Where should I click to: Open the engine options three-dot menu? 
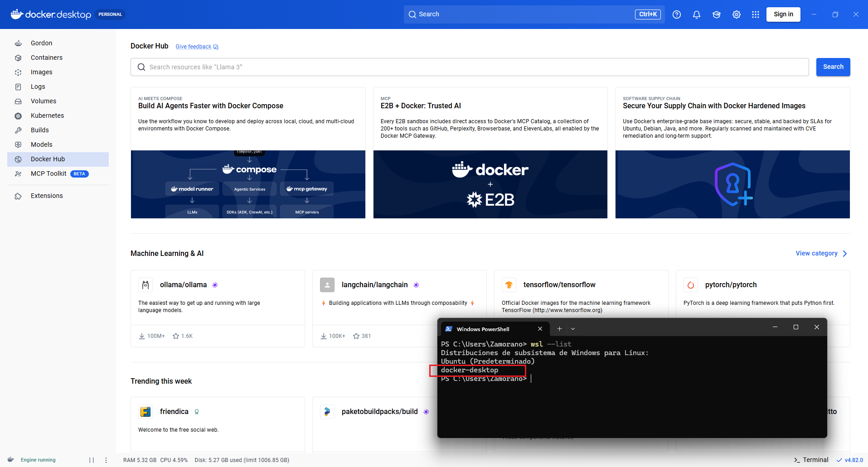(106, 460)
